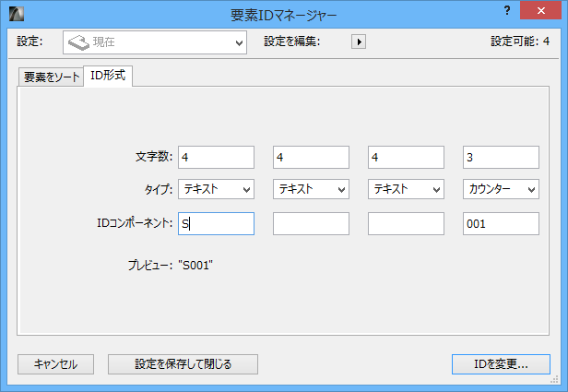Click the キャンセル button
The width and height of the screenshot is (568, 392).
click(55, 364)
